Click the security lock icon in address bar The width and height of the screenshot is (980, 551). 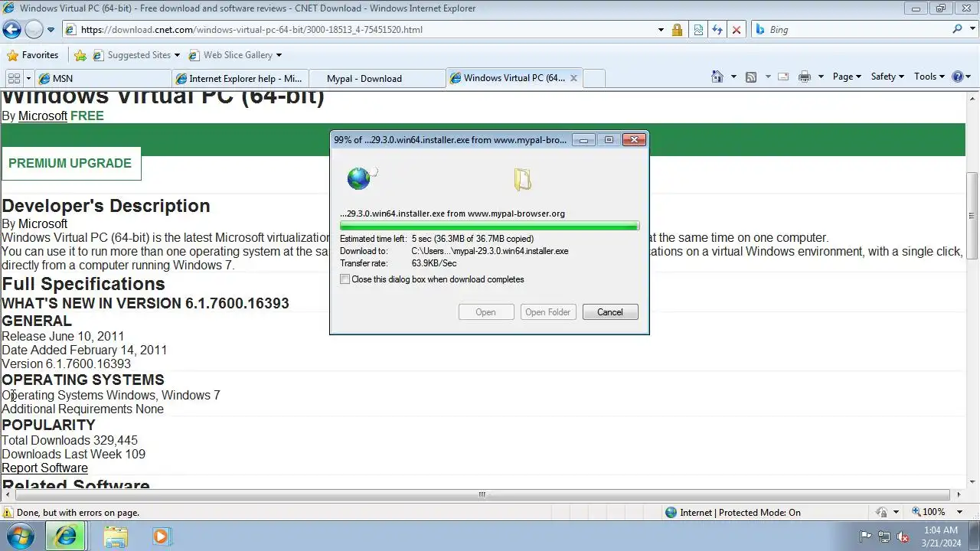677,30
